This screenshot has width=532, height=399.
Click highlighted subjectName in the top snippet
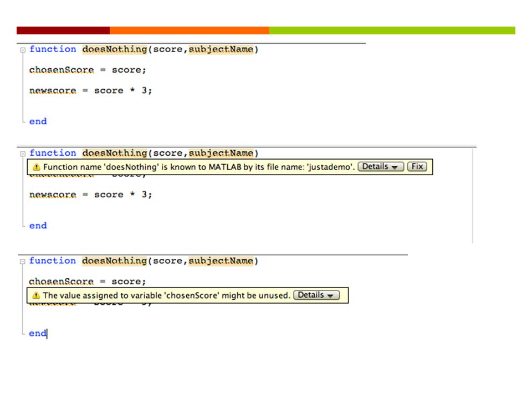(221, 49)
